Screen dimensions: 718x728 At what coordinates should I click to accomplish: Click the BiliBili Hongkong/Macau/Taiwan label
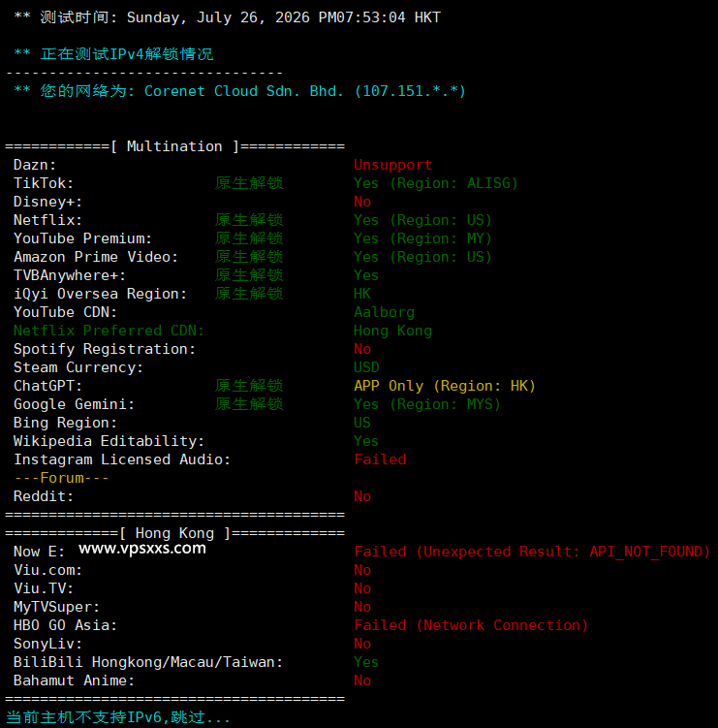148,662
